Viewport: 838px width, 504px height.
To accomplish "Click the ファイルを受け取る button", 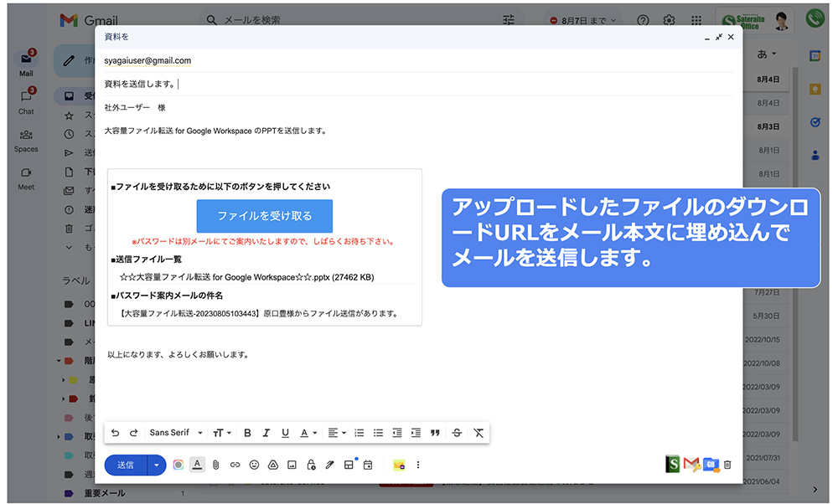I will pos(265,216).
